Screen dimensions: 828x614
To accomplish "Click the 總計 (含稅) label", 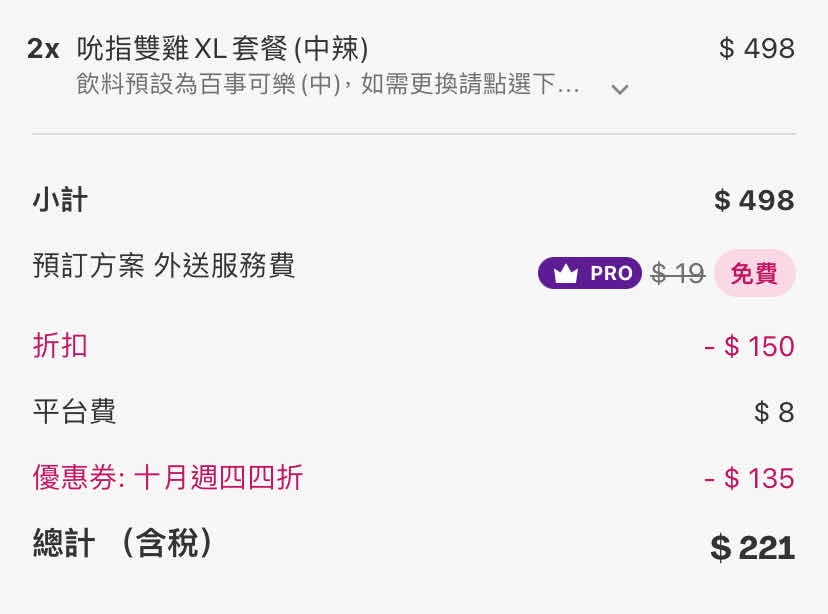I will [124, 544].
